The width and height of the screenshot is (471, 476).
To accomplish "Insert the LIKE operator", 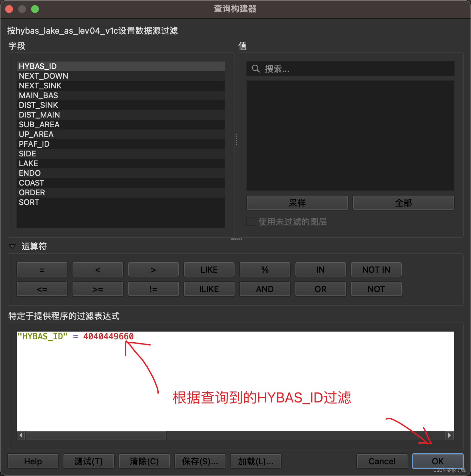I will pos(209,269).
